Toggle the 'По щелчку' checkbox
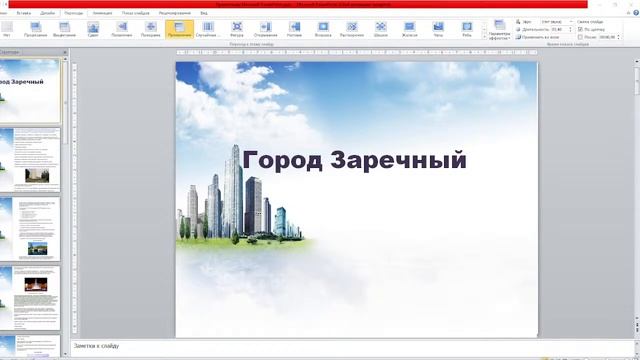Image resolution: width=640 pixels, height=360 pixels. tap(580, 29)
